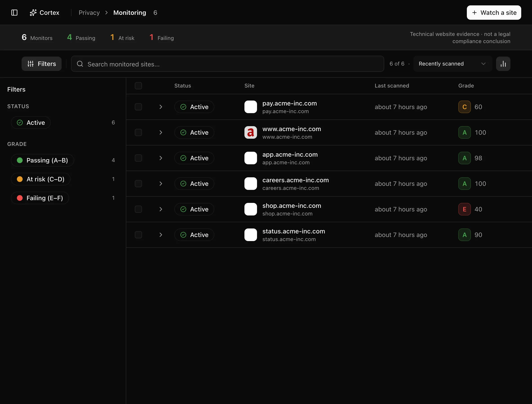Click the www.acme-inc.com favicon
Viewport: 532px width, 404px height.
[250, 132]
